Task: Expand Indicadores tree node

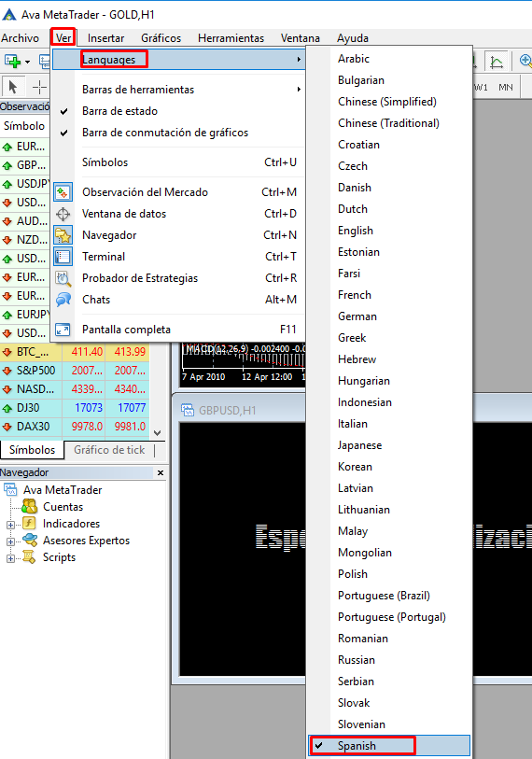Action: [10, 525]
